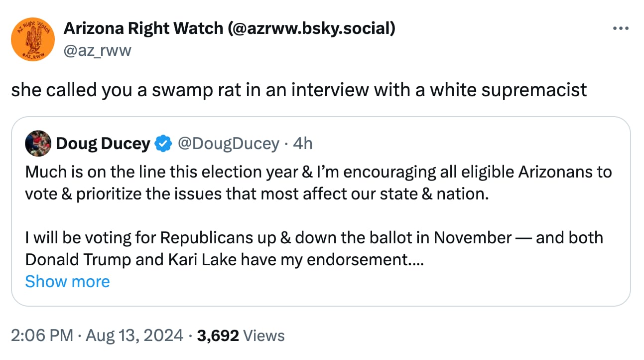The height and width of the screenshot is (360, 644).
Task: Click the "(@azrww.bsky.social)" text in the display name
Action: [x=311, y=29]
